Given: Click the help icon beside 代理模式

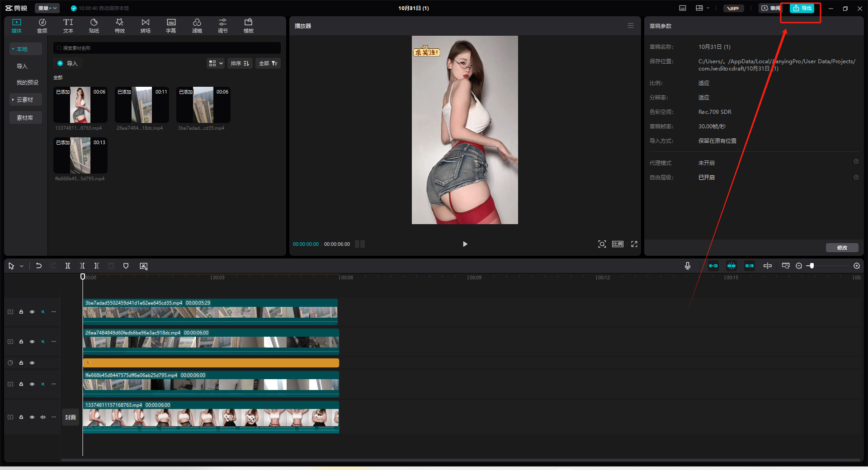Looking at the screenshot, I should 856,161.
